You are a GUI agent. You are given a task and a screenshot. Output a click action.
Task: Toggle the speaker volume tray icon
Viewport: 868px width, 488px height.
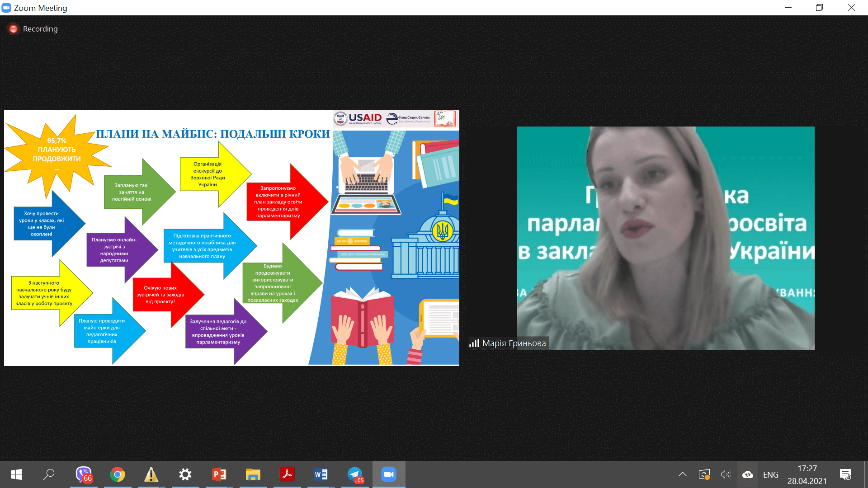click(x=725, y=474)
